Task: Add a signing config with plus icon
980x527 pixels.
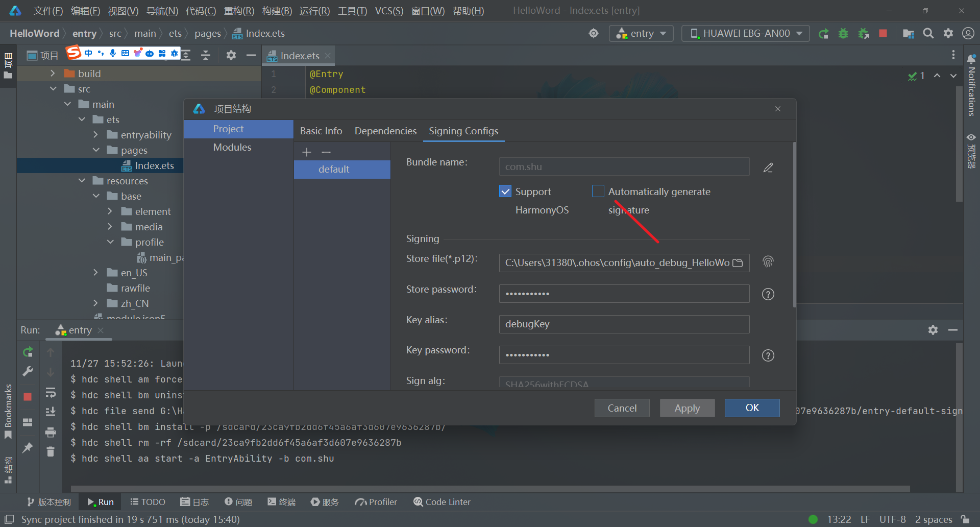Action: point(307,152)
